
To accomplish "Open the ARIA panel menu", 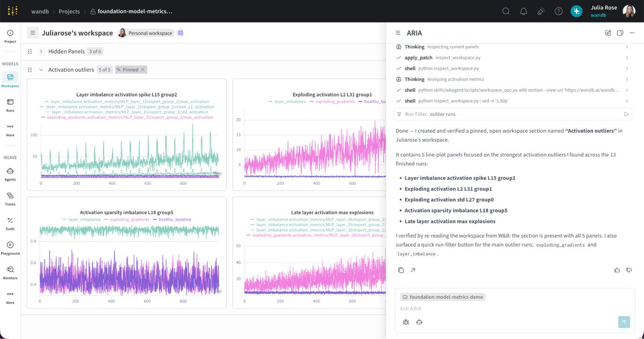I will 398,33.
